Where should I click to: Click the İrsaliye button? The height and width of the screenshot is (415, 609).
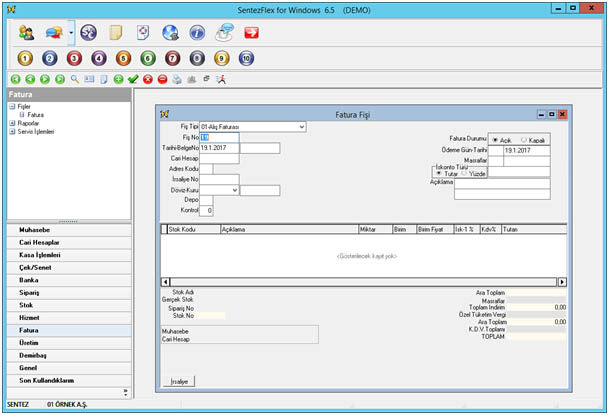(179, 382)
